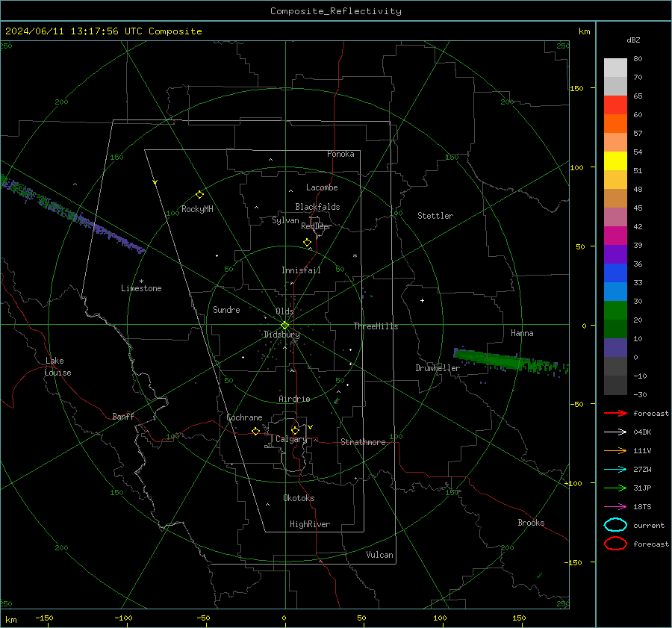The height and width of the screenshot is (628, 672).
Task: Click the Calgary city label
Action: 291,439
